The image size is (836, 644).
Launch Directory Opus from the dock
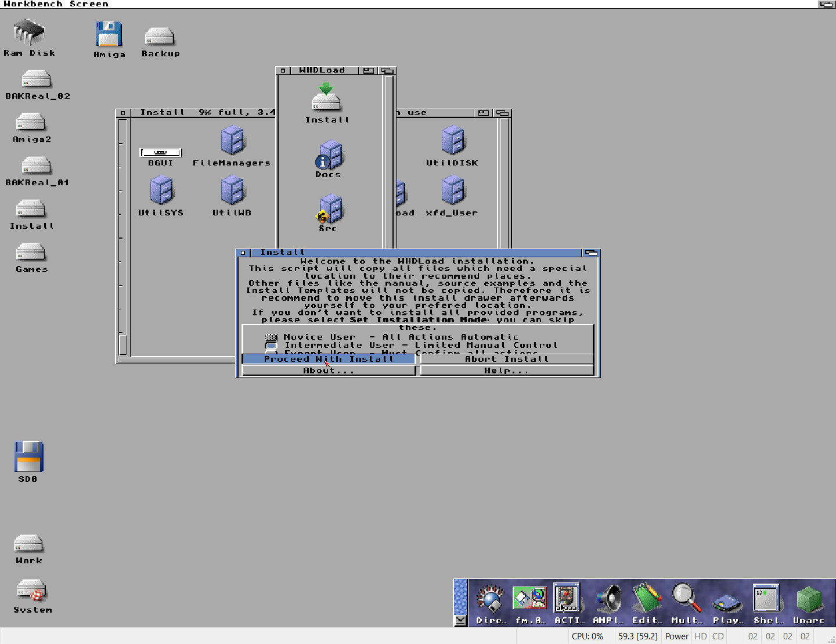pos(491,599)
